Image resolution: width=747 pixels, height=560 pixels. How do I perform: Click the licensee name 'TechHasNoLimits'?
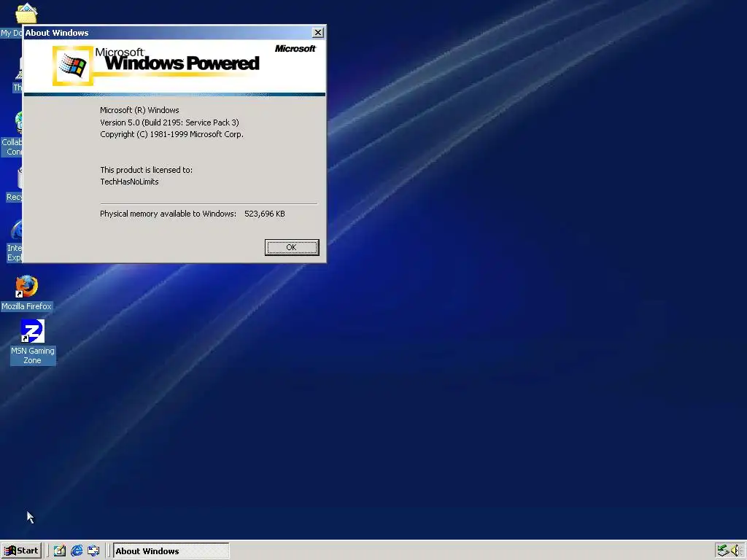(129, 182)
